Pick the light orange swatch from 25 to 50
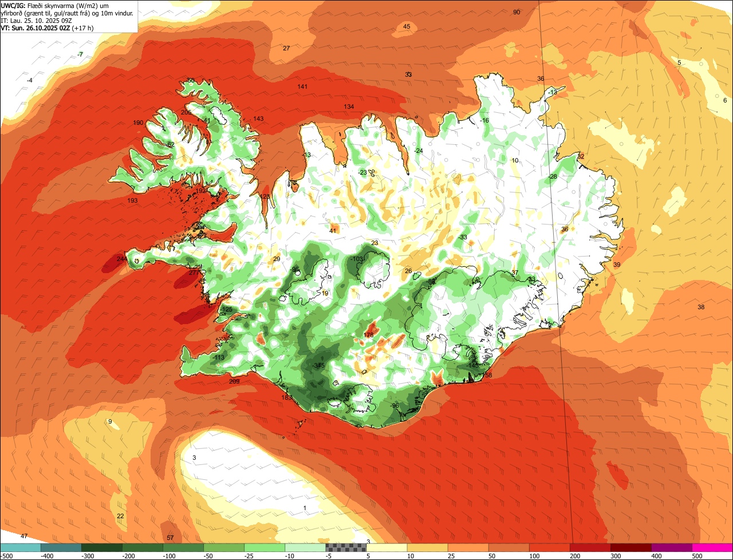 point(468,547)
